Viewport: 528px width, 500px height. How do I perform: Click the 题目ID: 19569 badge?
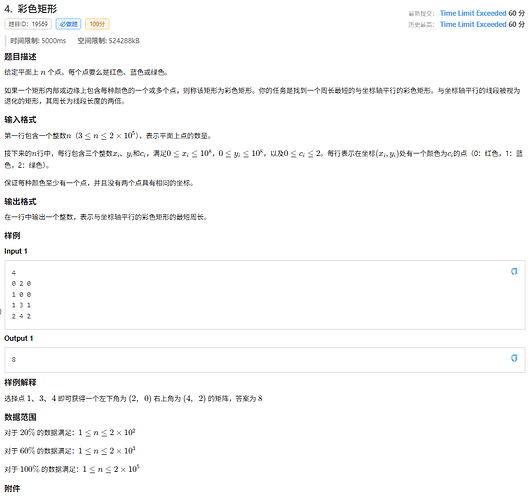[x=28, y=24]
